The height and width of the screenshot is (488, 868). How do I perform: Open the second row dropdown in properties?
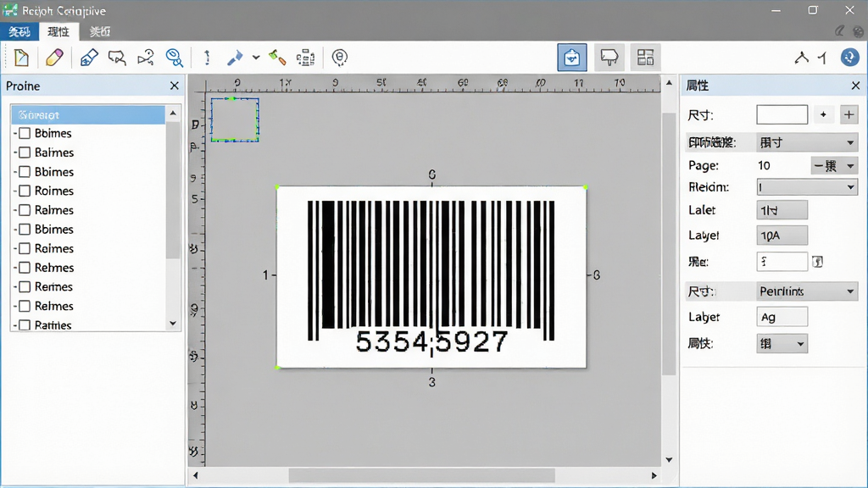tap(807, 142)
